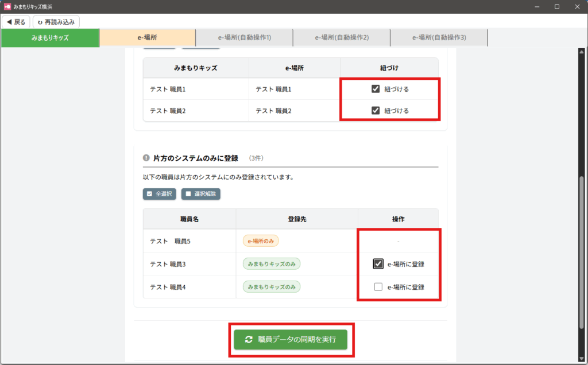The image size is (588, 365).
Task: Select the e-場所(自動操作1) tab
Action: (x=244, y=38)
